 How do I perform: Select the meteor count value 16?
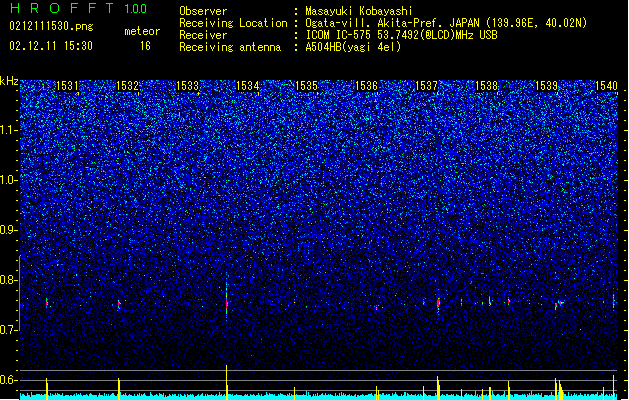click(x=145, y=46)
